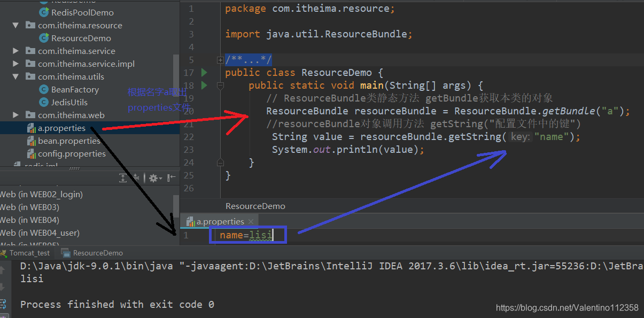Run ResourceDemo class from line 17 gutter
Viewport: 644px width, 318px height.
[x=204, y=73]
